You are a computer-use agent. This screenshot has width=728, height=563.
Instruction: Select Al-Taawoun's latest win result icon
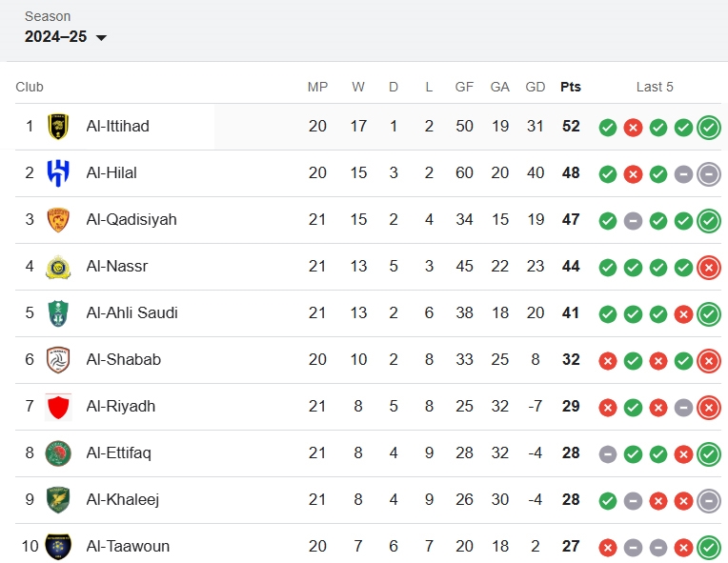(709, 548)
